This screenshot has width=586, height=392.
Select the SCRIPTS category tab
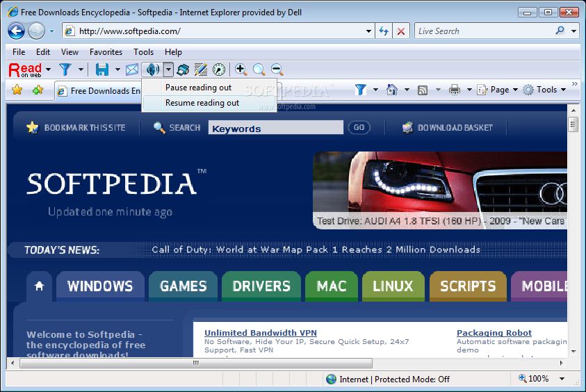468,286
